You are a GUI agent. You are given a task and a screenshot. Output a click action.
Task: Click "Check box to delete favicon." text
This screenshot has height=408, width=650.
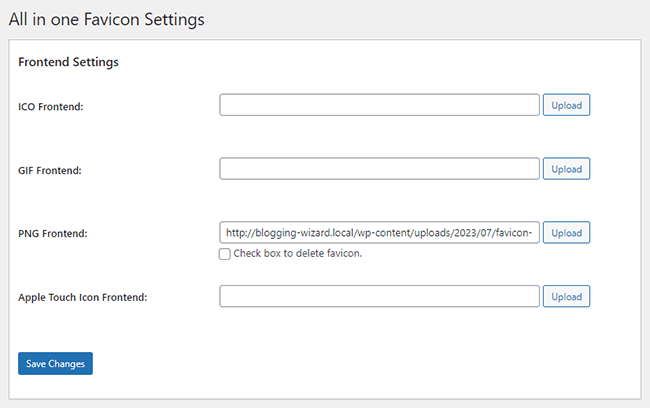297,254
